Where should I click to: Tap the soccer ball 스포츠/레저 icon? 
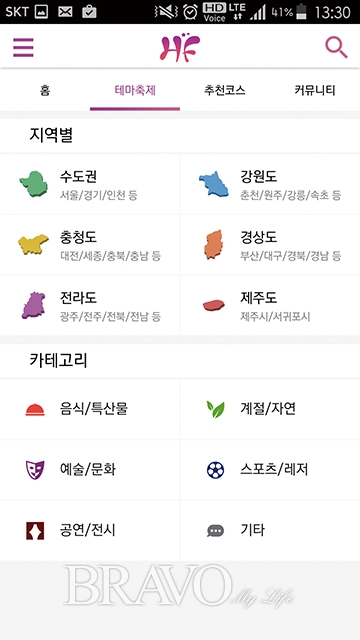pyautogui.click(x=215, y=470)
